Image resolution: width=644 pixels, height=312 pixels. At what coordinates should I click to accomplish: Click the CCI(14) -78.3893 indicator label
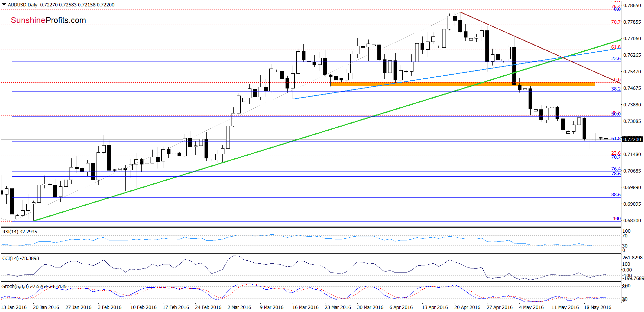(21, 258)
